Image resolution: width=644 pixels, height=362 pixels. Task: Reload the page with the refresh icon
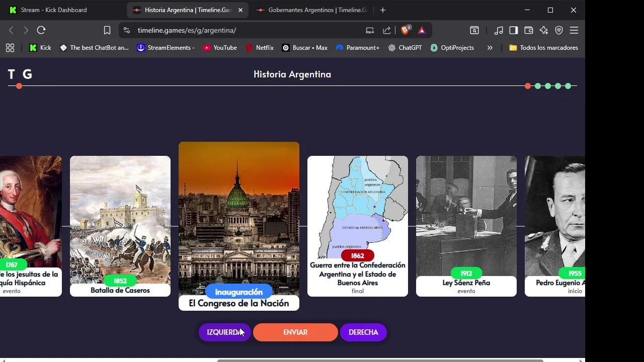41,30
